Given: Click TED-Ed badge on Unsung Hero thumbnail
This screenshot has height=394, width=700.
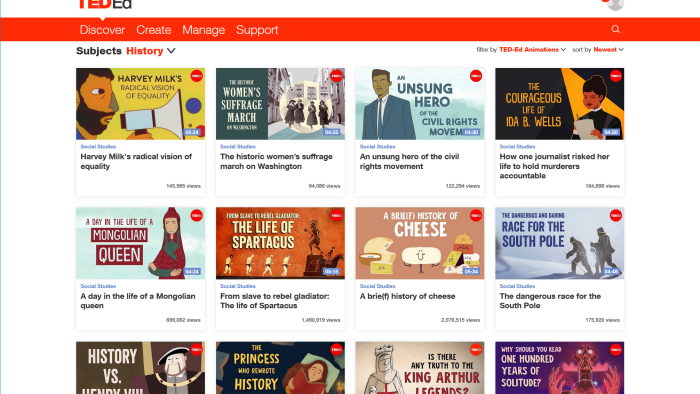Looking at the screenshot, I should [476, 76].
